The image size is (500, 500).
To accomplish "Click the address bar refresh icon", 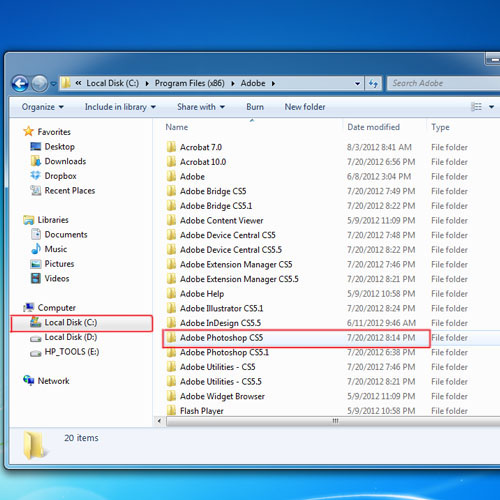I will (x=373, y=83).
